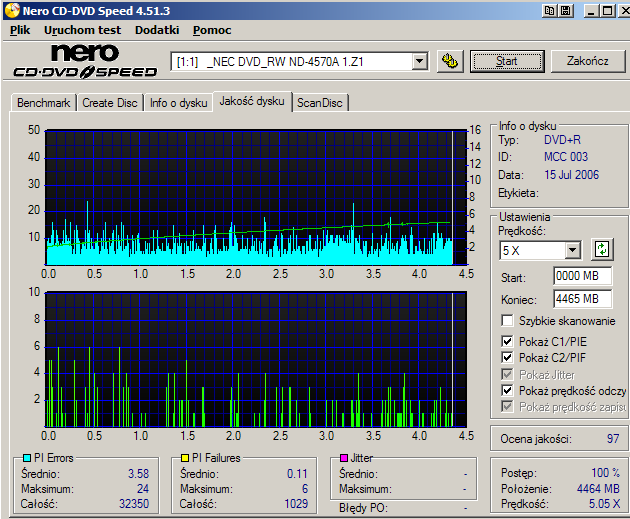Click the Nero disc icon in title bar

12,10
